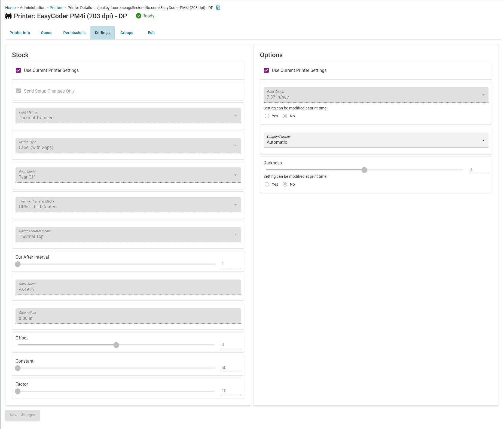The height and width of the screenshot is (429, 504).
Task: Click the Factor value field showing 10
Action: pos(231,391)
